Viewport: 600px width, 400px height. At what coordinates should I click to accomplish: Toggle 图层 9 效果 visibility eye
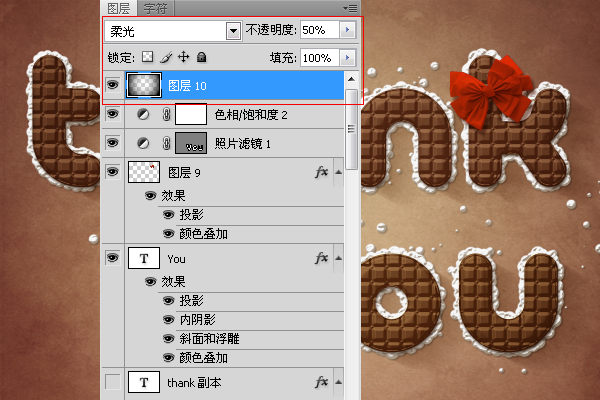point(150,196)
